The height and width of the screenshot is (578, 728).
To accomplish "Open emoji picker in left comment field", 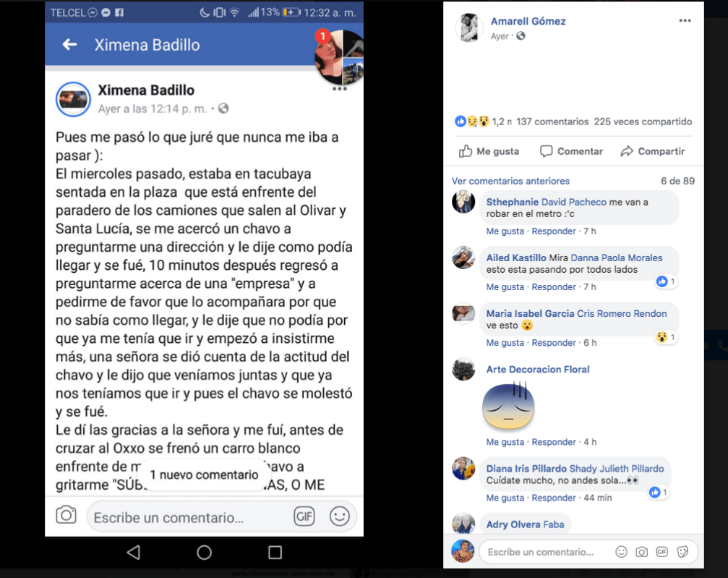I will click(x=339, y=517).
